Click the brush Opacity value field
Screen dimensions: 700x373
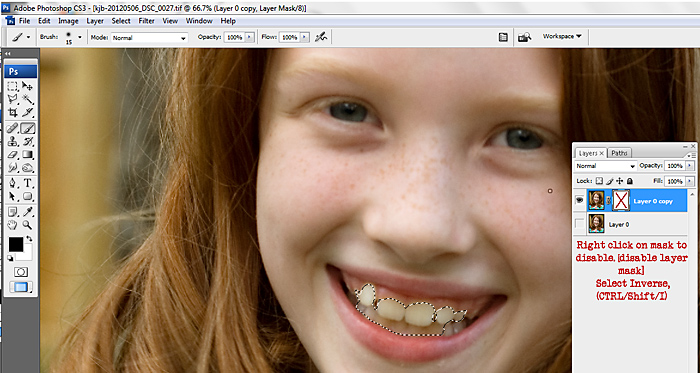tap(234, 37)
